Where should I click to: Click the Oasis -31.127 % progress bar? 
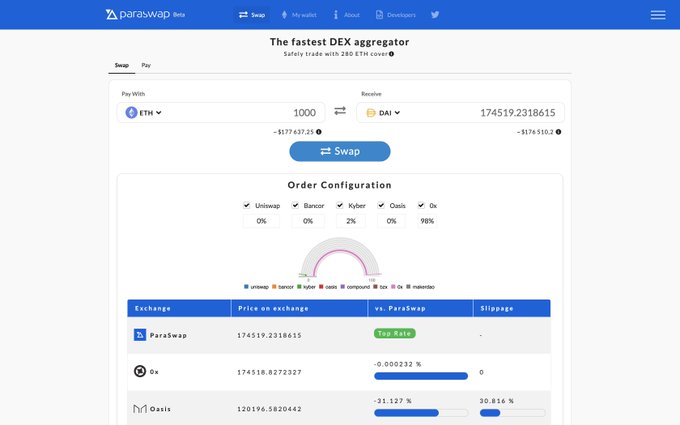(x=421, y=413)
